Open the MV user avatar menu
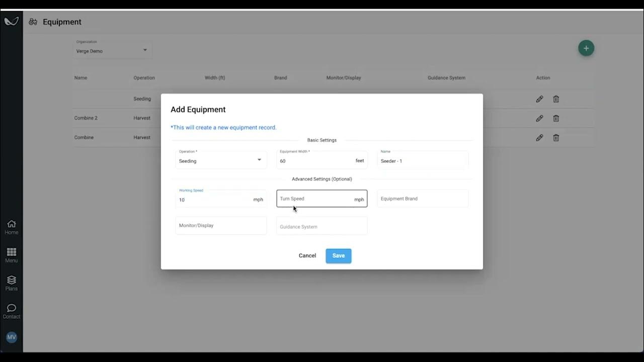 (x=11, y=337)
